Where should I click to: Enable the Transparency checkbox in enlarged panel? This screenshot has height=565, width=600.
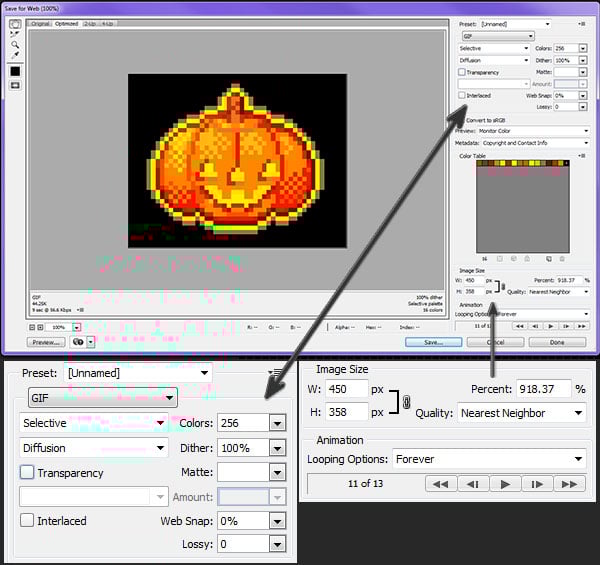(x=27, y=472)
